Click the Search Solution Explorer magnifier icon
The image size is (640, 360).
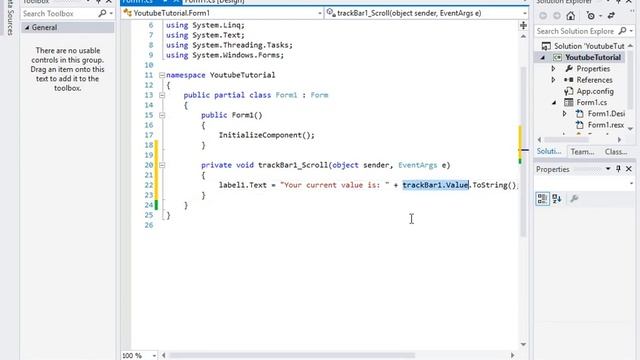622,31
